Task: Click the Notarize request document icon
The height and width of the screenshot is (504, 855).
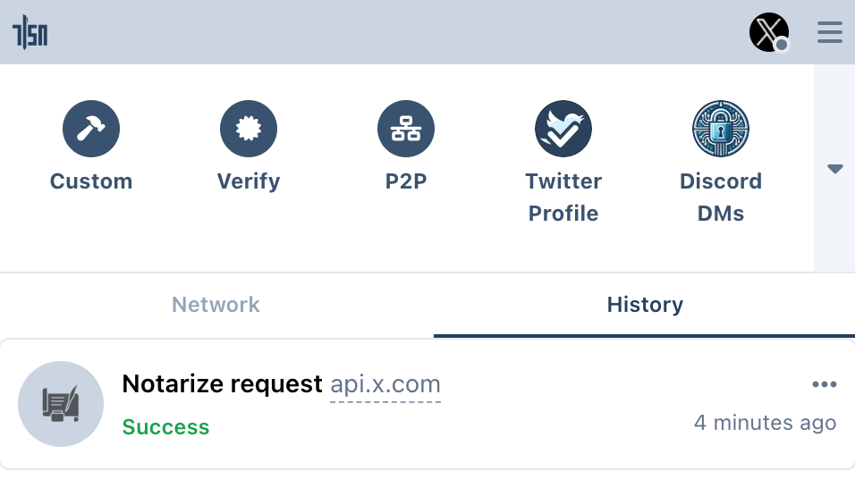Action: (61, 404)
